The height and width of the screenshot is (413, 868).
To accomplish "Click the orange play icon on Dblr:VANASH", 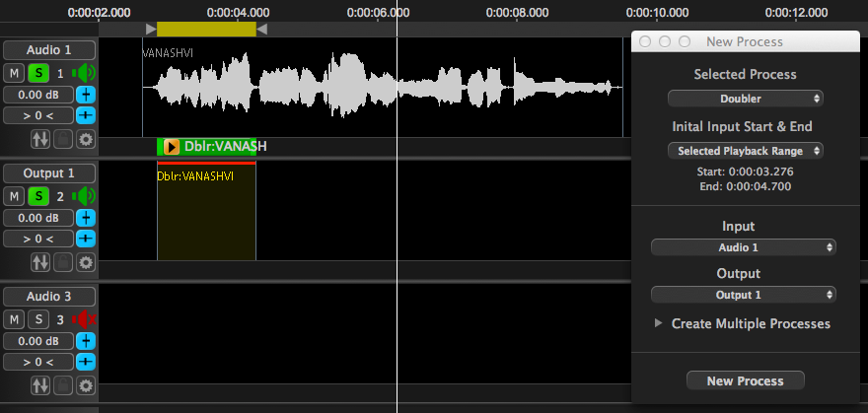I will click(172, 147).
